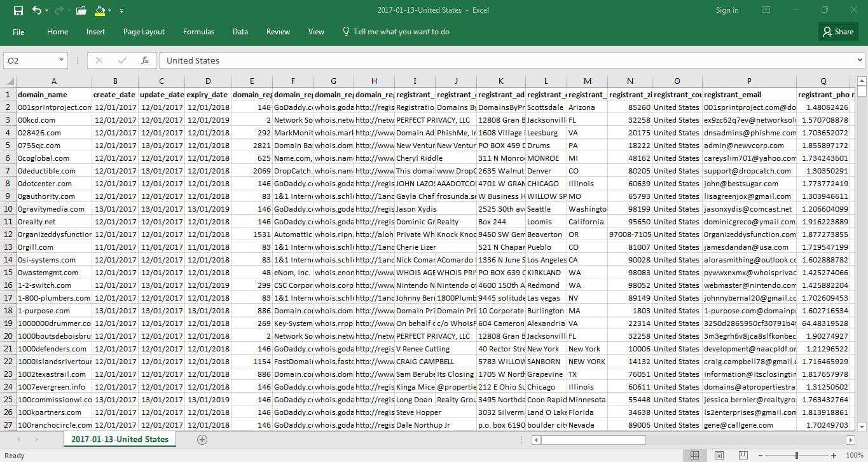This screenshot has width=868, height=462.
Task: Open Customize Quick Access Toolbar dropdown
Action: [x=121, y=11]
